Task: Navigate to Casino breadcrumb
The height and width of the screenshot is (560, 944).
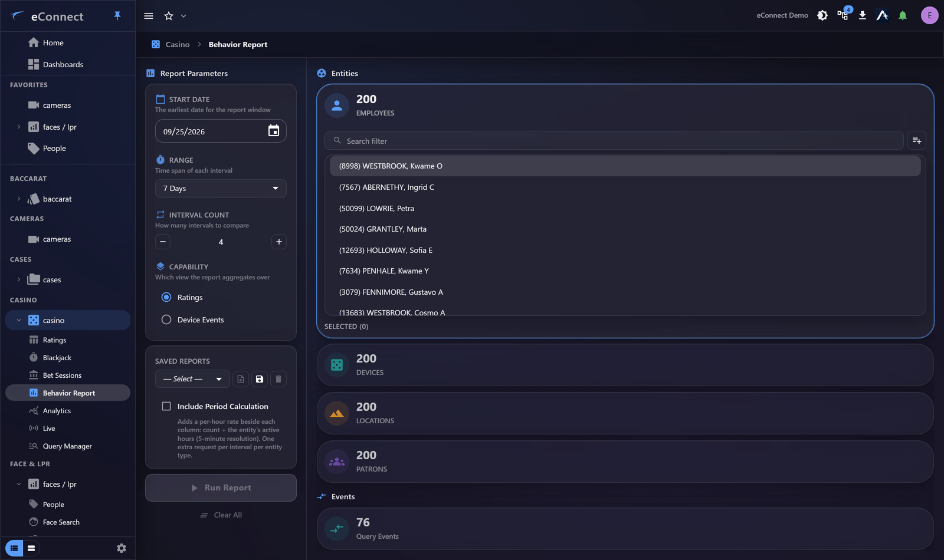Action: pyautogui.click(x=178, y=44)
